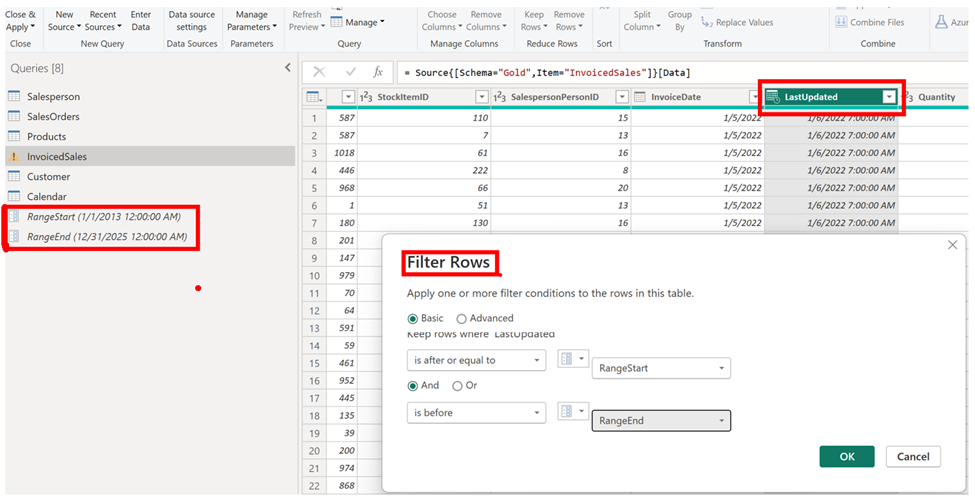Image resolution: width=975 pixels, height=499 pixels.
Task: Click the InvoiceDate data type icon
Action: pyautogui.click(x=639, y=97)
